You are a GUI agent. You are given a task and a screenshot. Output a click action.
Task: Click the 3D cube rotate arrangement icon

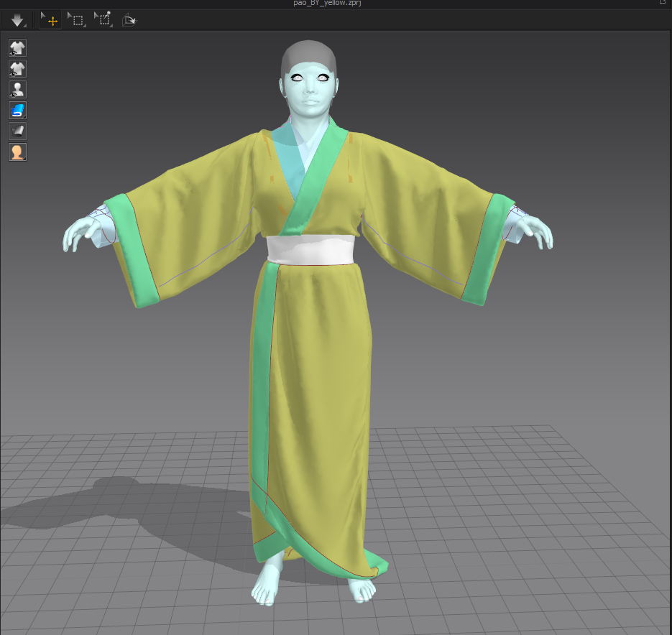(x=129, y=20)
